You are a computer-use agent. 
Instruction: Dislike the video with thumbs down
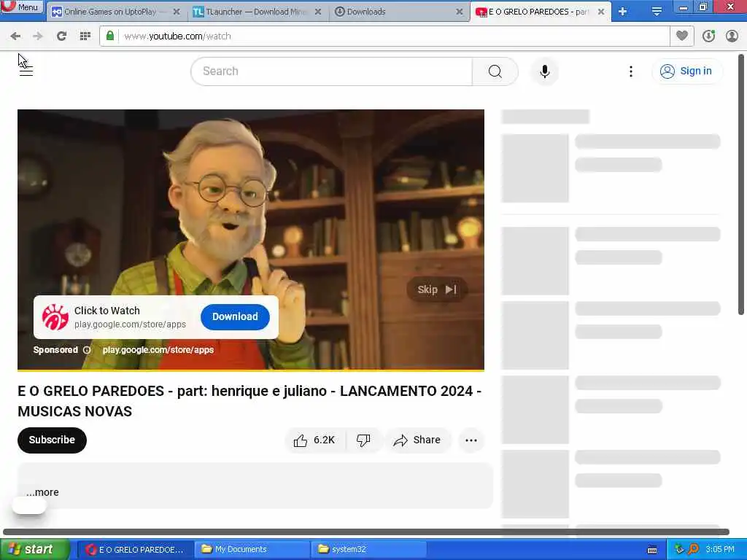pyautogui.click(x=363, y=440)
